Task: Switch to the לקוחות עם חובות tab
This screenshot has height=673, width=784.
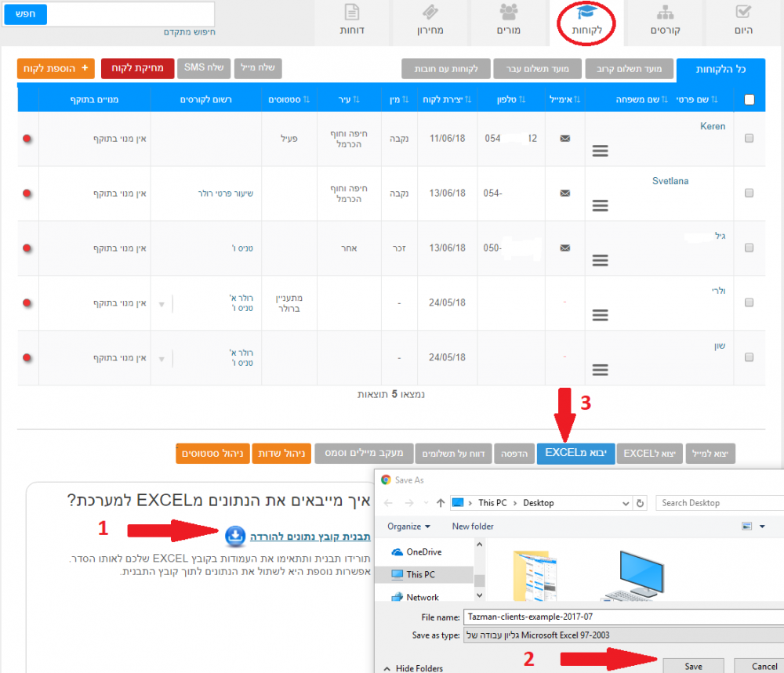Action: pyautogui.click(x=446, y=69)
